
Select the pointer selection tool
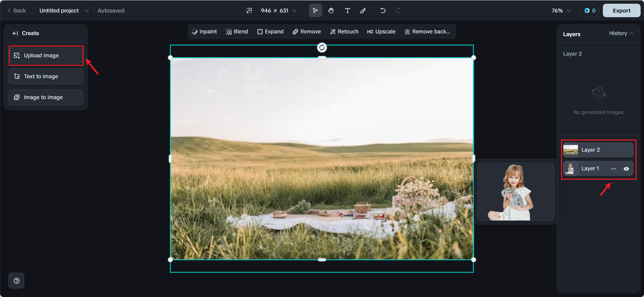point(315,11)
